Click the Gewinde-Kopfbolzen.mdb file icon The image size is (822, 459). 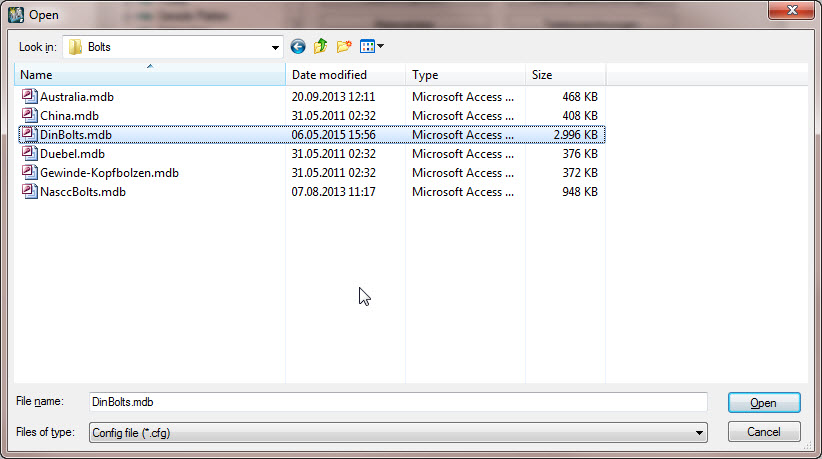coord(29,172)
